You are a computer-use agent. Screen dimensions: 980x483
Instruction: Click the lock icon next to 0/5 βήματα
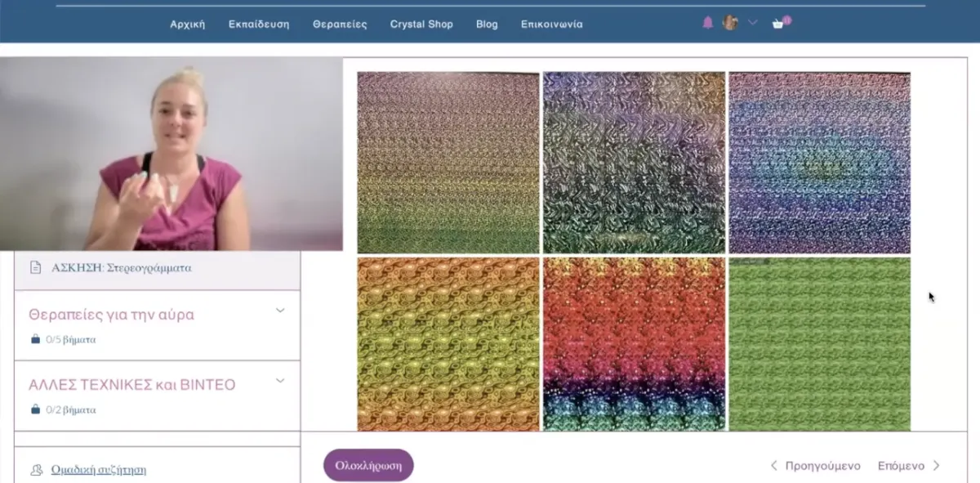pos(35,339)
